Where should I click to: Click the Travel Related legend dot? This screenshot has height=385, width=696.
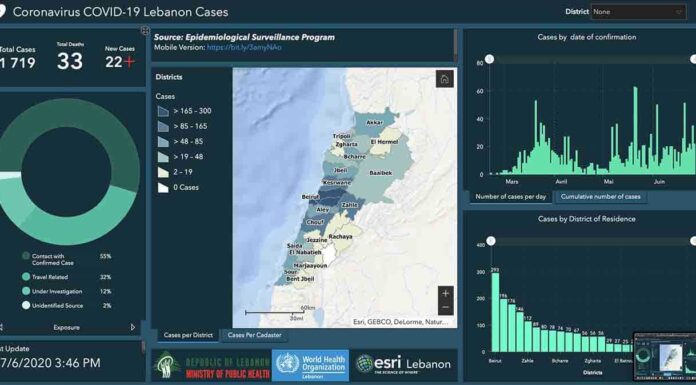[x=26, y=277]
